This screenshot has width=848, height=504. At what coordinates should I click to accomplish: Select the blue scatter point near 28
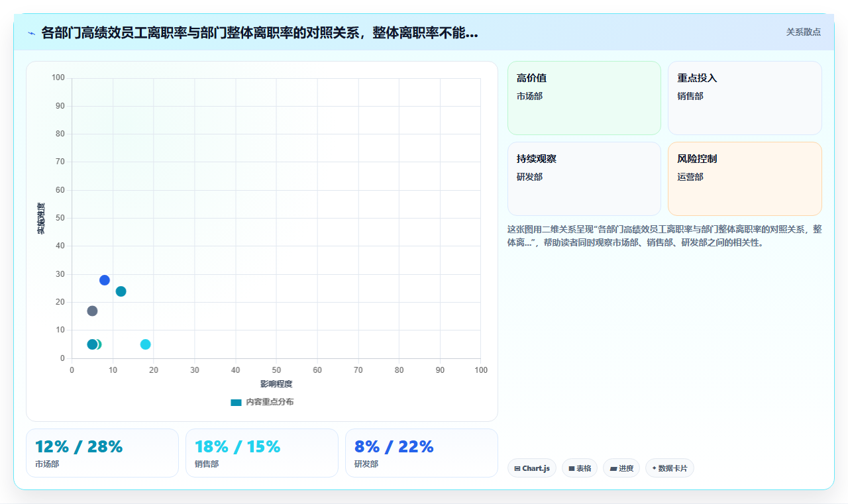(105, 280)
